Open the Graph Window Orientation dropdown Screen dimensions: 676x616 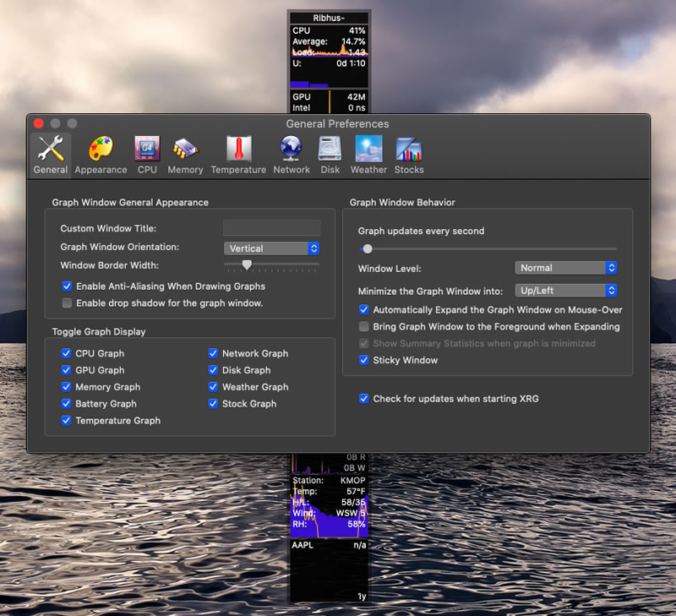point(271,248)
